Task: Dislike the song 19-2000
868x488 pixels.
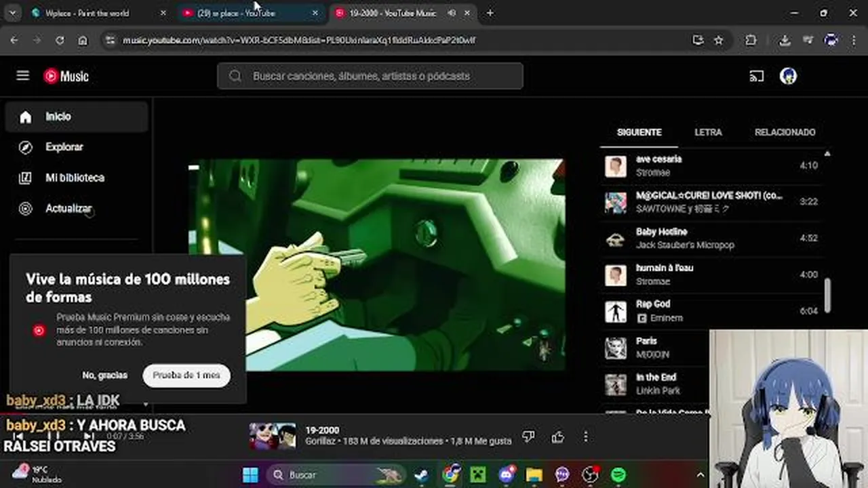Action: pos(529,437)
